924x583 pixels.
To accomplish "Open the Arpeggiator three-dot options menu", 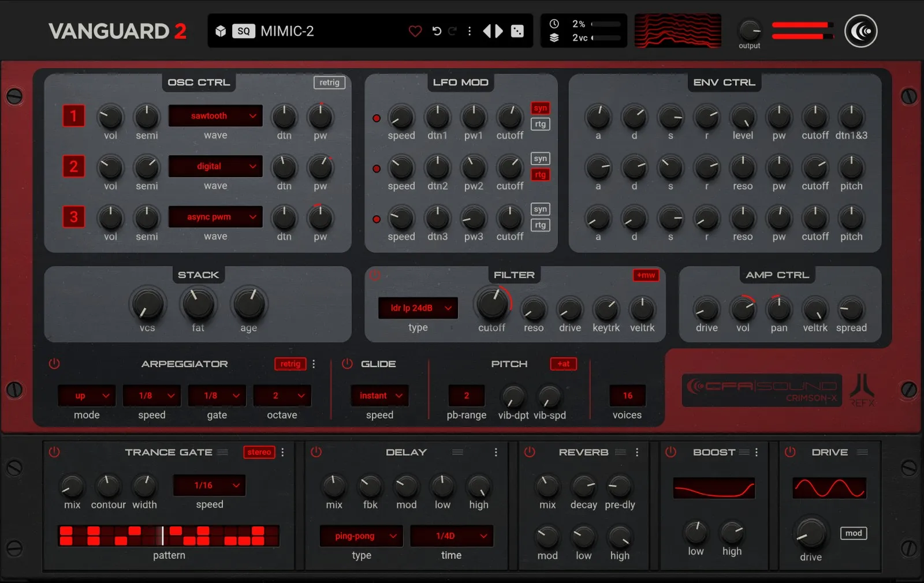I will [x=314, y=364].
